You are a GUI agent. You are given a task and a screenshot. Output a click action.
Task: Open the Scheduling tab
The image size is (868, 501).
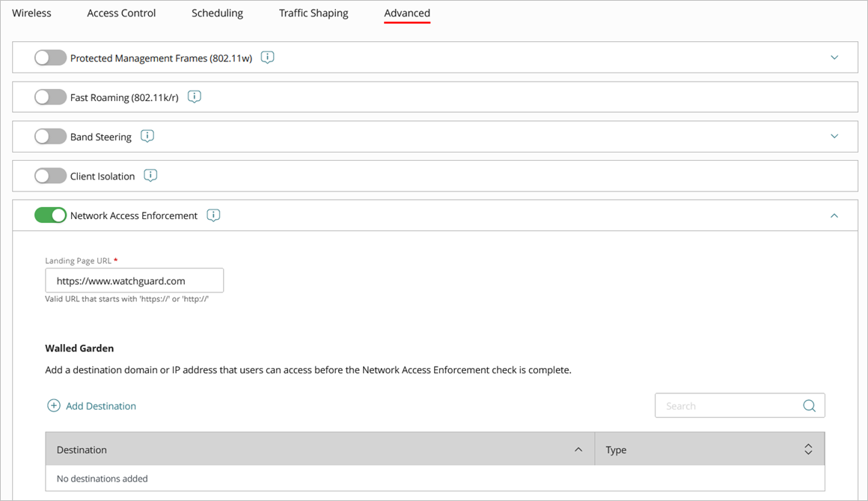(217, 13)
